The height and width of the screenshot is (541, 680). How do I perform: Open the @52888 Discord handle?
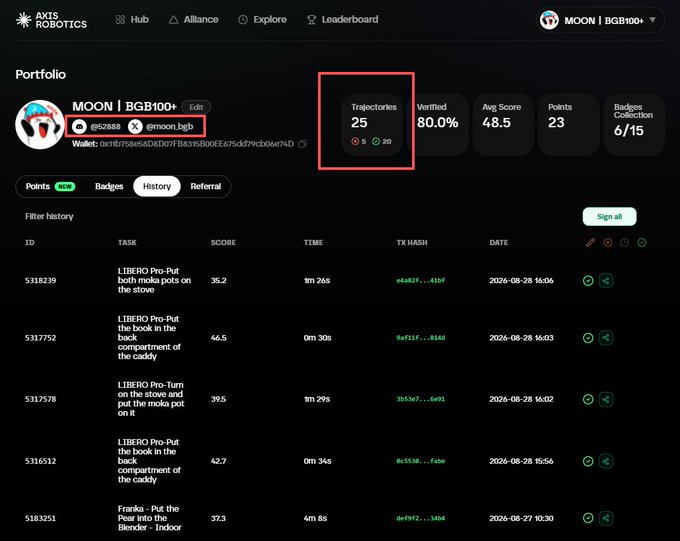105,126
